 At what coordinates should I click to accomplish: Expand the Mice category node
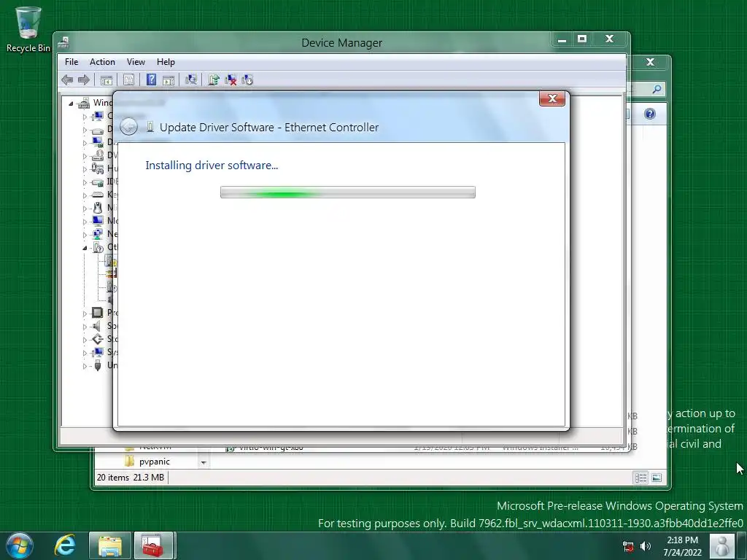point(85,209)
